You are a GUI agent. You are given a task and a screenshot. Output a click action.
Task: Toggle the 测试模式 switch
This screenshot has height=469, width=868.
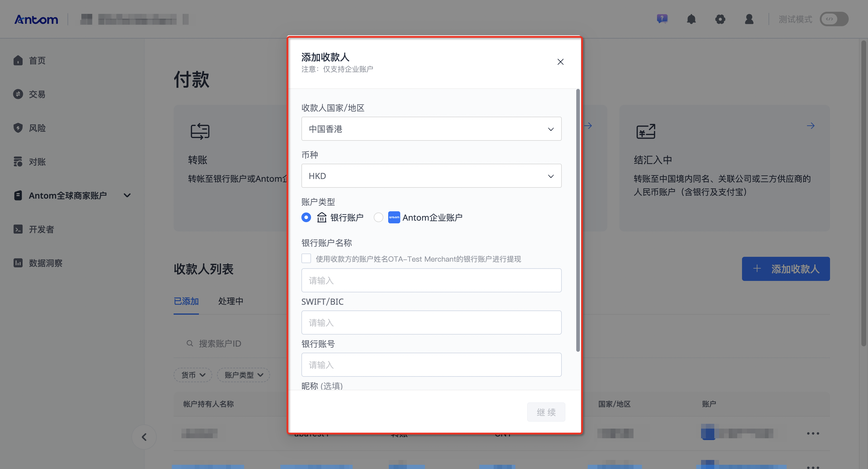(x=834, y=19)
